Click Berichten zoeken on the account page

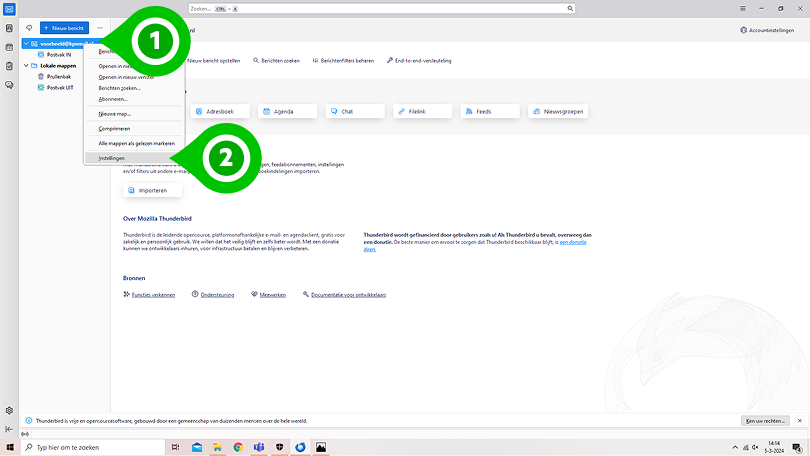click(276, 61)
